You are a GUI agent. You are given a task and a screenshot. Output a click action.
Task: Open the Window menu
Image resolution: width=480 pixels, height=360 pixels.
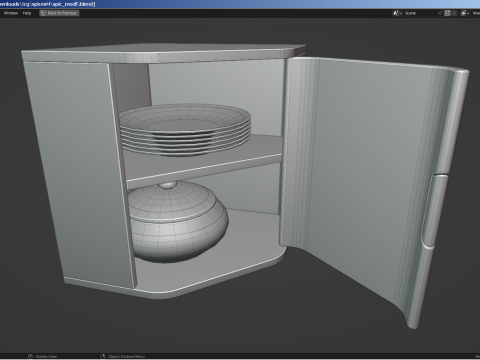pos(11,13)
